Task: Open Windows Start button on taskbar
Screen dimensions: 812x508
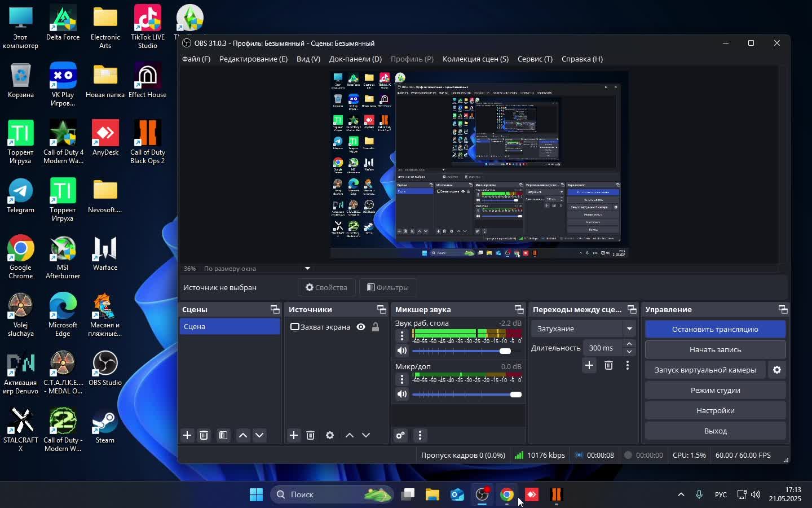Action: point(256,495)
